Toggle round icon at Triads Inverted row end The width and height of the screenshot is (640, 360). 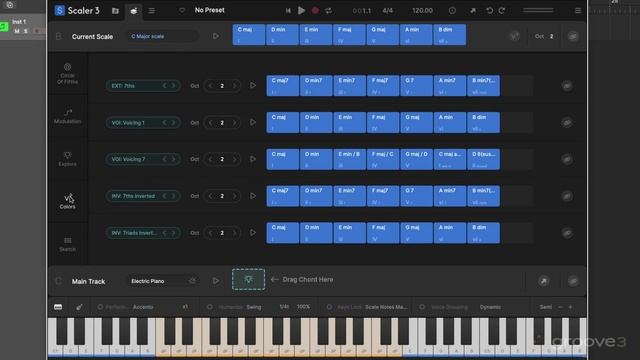(567, 233)
